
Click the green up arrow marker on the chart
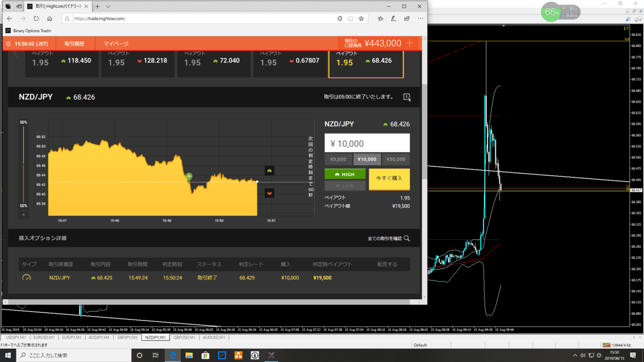point(269,171)
